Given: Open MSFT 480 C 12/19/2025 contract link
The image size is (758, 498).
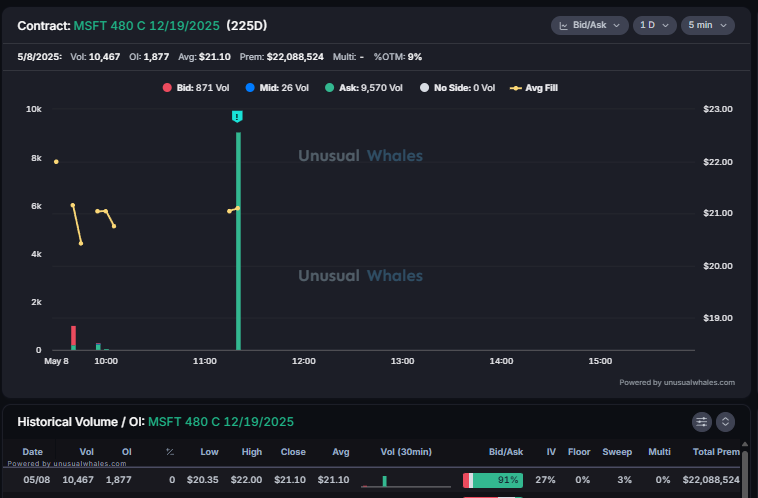Looking at the screenshot, I should click(146, 26).
